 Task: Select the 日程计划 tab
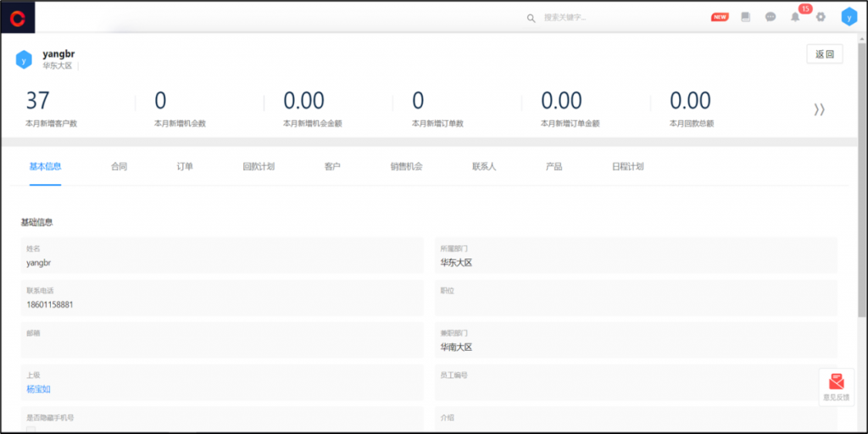[x=627, y=167]
